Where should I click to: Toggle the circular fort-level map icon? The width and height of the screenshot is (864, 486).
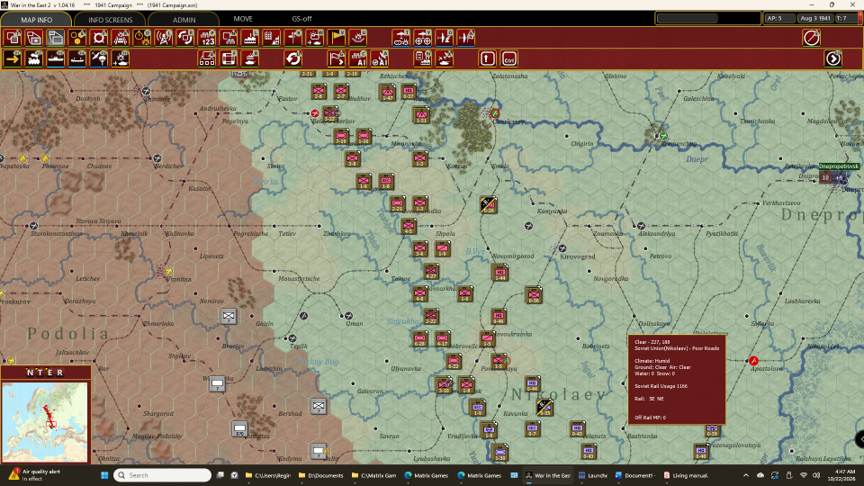click(99, 38)
